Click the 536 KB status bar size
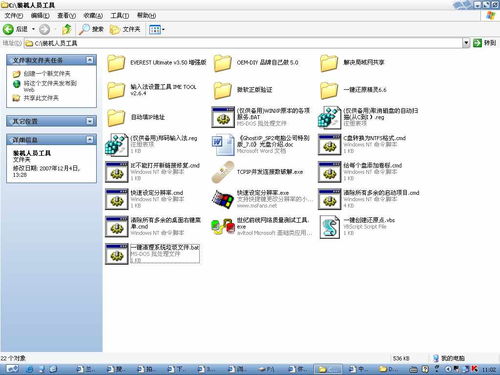The height and width of the screenshot is (375, 500). [401, 358]
